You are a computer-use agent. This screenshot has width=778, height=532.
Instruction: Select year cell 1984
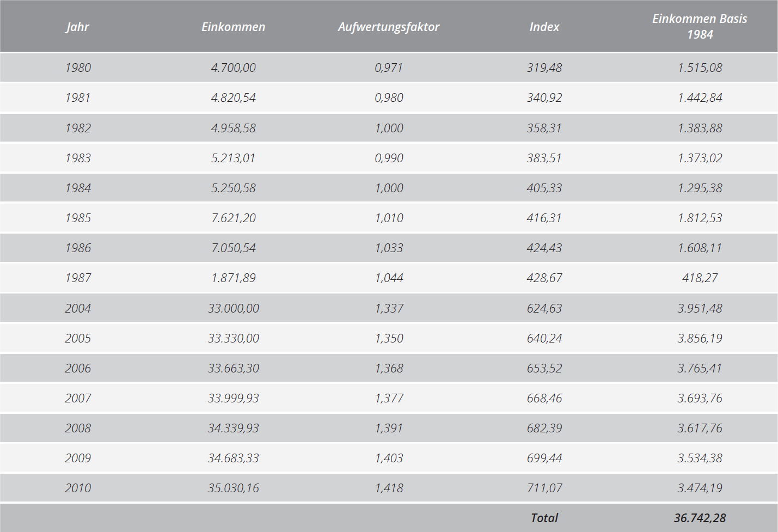coord(78,188)
